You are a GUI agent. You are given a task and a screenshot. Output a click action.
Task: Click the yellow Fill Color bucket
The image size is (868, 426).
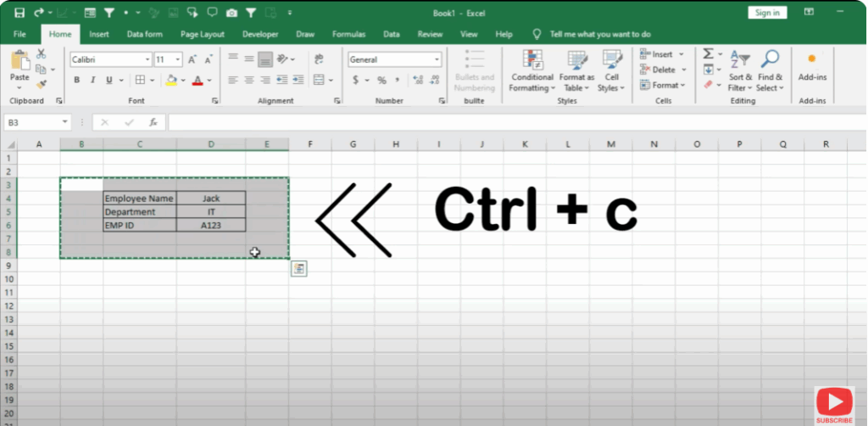point(171,81)
